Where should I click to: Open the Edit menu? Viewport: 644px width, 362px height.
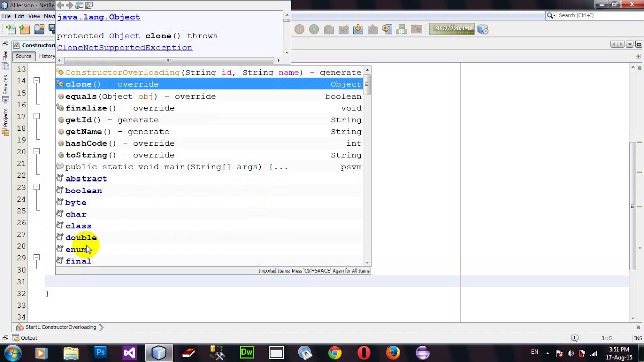click(19, 16)
